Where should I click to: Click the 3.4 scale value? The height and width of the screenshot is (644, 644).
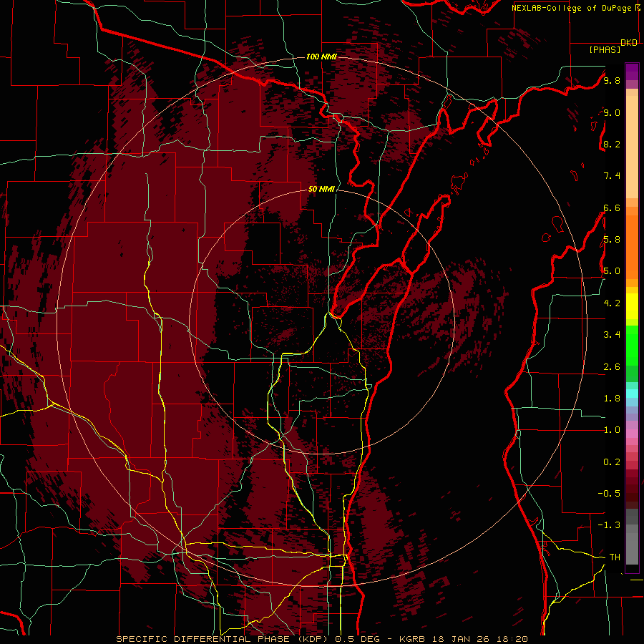[x=612, y=335]
